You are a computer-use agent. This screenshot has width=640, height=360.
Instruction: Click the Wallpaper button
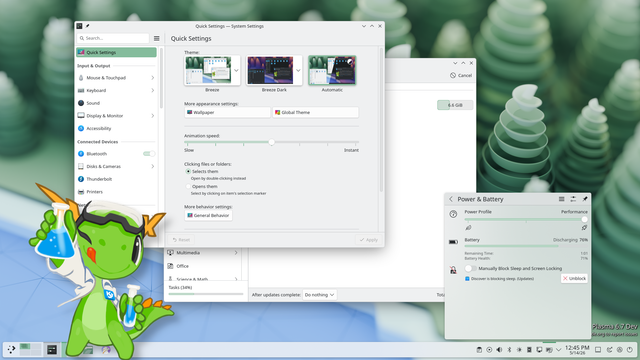point(227,112)
